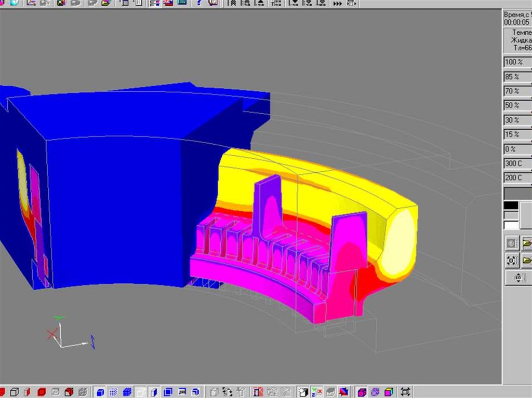Select the black wireframe cube display icon
This screenshot has width=532, height=398.
(15, 392)
